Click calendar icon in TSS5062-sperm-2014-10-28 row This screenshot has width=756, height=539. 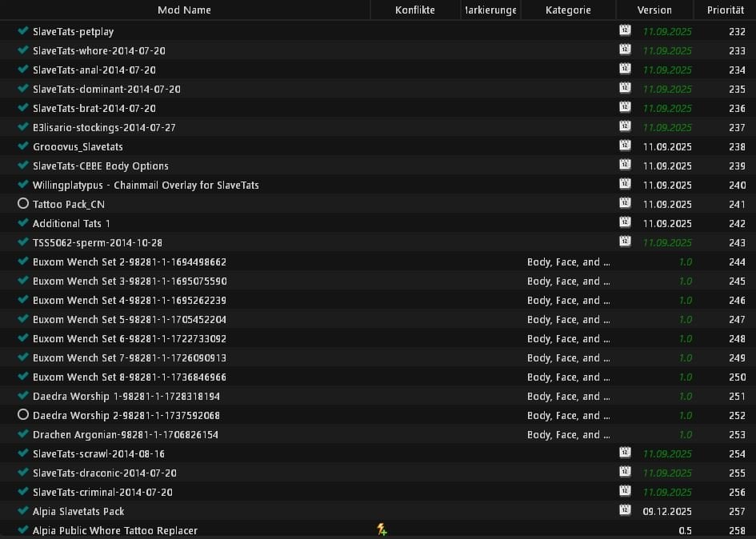click(x=625, y=242)
